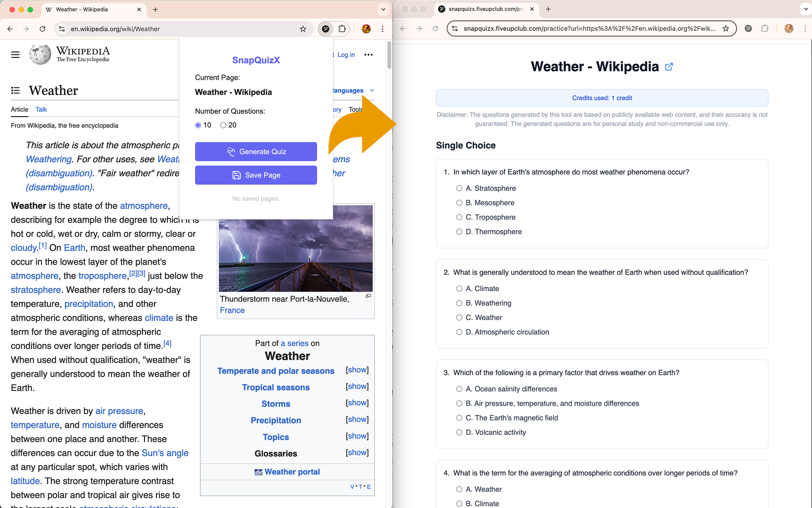Go back in the Wikipedia window
The height and width of the screenshot is (508, 812).
tap(10, 29)
